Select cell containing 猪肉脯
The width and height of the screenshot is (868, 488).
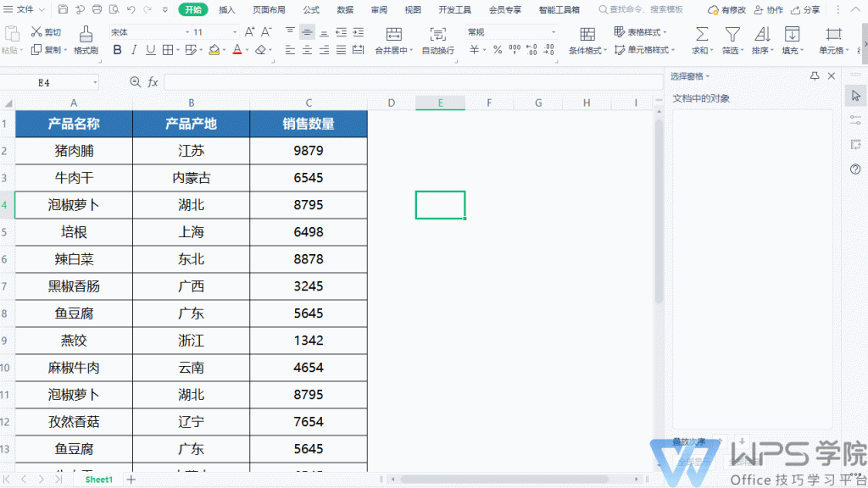(74, 151)
